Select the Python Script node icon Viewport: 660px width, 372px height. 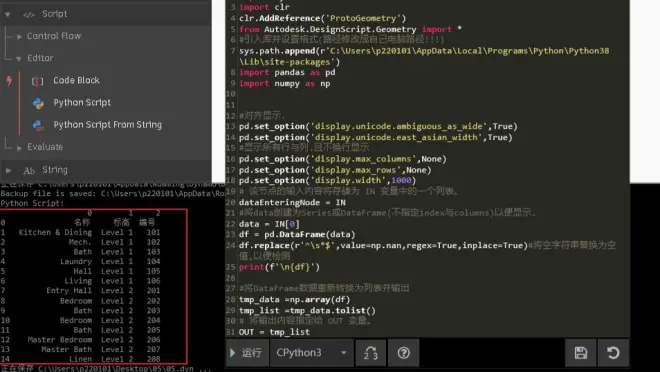tap(38, 103)
